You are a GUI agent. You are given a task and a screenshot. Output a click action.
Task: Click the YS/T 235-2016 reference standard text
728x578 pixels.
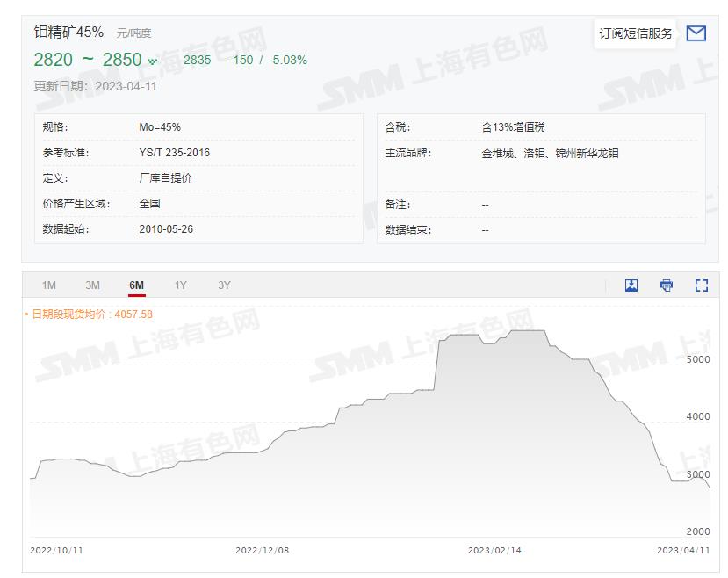tap(173, 152)
